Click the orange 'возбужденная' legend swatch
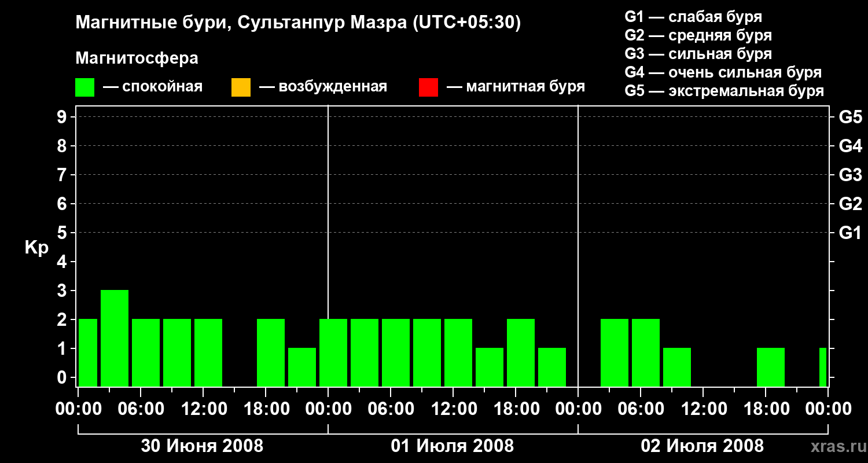 pyautogui.click(x=241, y=87)
